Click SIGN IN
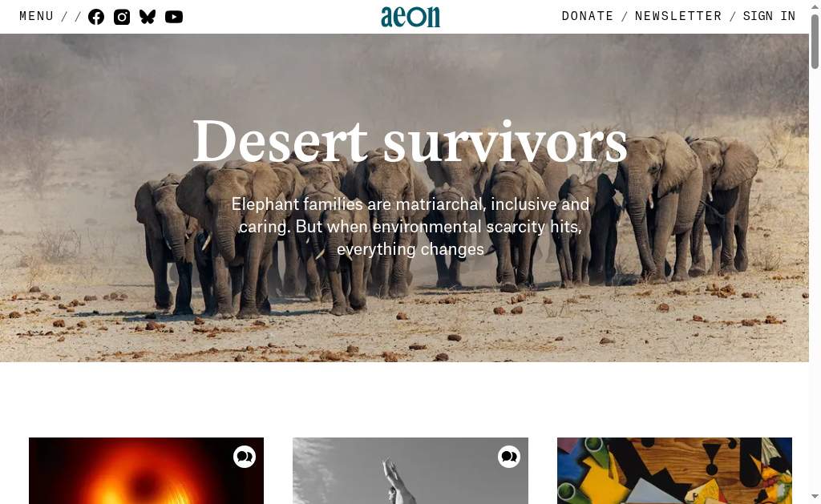Image resolution: width=821 pixels, height=504 pixels. tap(769, 16)
